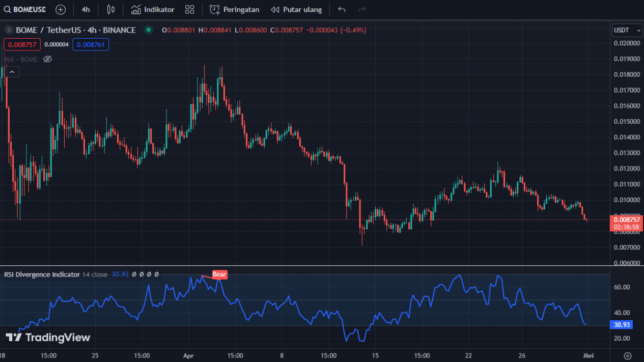Start Putar ulang bar replay
The width and height of the screenshot is (644, 362).
tap(296, 10)
